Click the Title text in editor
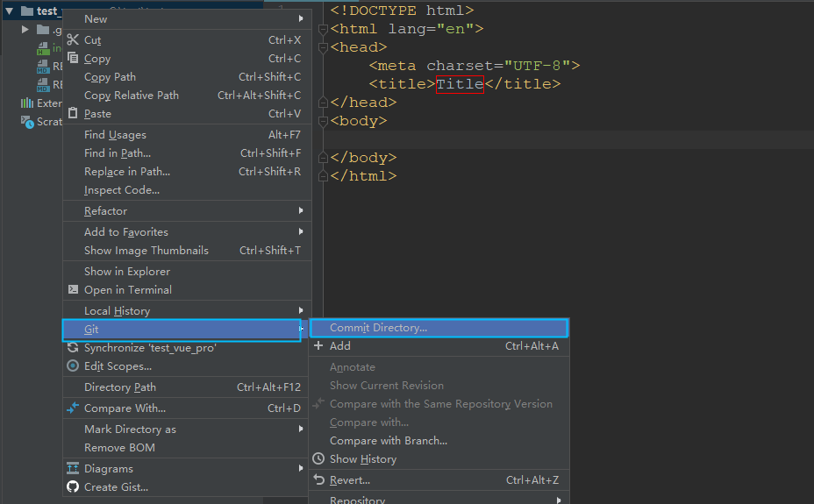 460,84
